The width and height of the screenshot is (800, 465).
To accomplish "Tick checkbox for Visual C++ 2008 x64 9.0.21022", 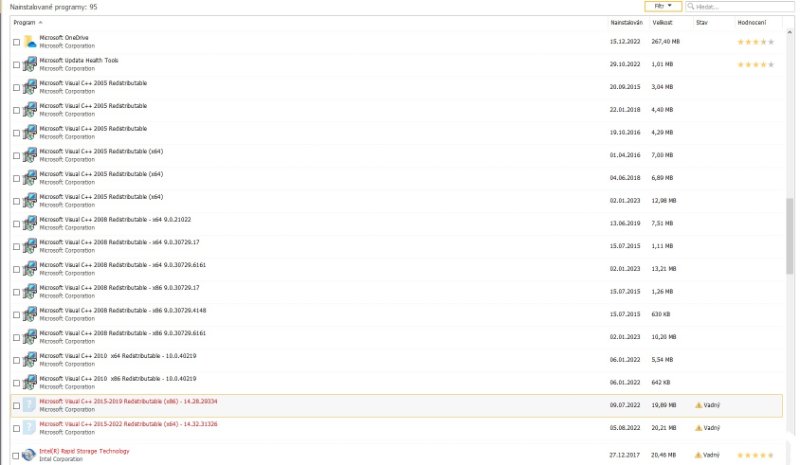I will 16,224.
